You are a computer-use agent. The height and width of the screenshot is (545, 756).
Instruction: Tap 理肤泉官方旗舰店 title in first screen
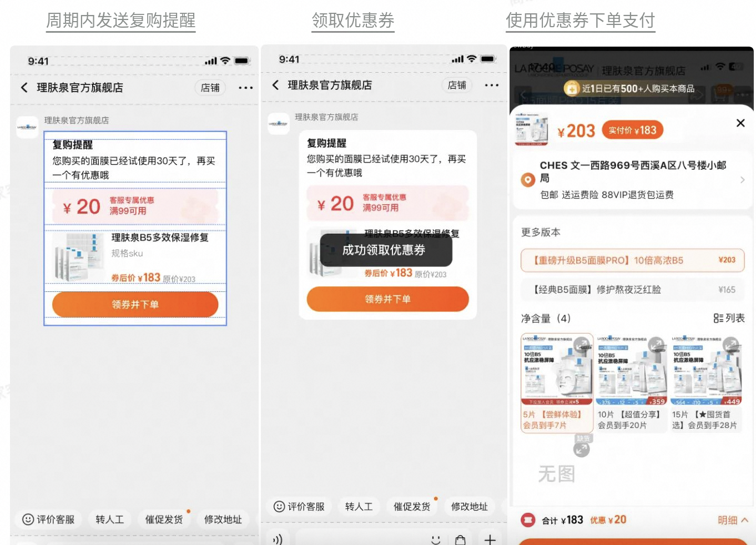pyautogui.click(x=80, y=88)
